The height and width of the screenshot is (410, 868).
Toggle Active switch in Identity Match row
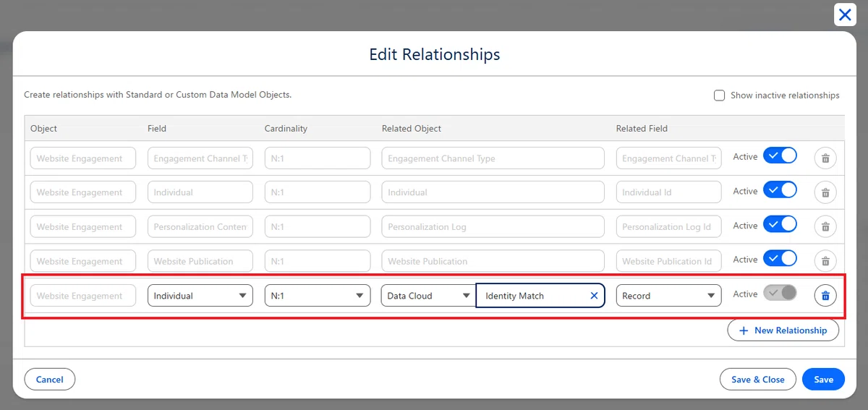[780, 293]
